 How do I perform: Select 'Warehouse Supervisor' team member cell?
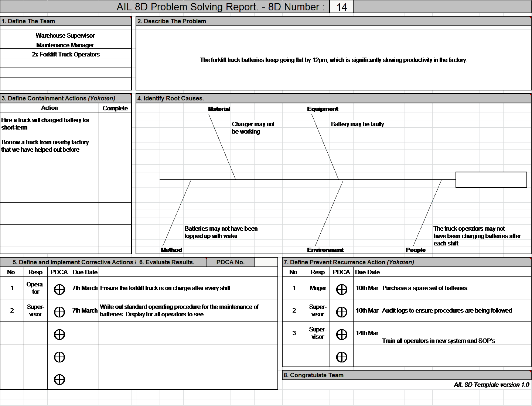click(x=66, y=35)
